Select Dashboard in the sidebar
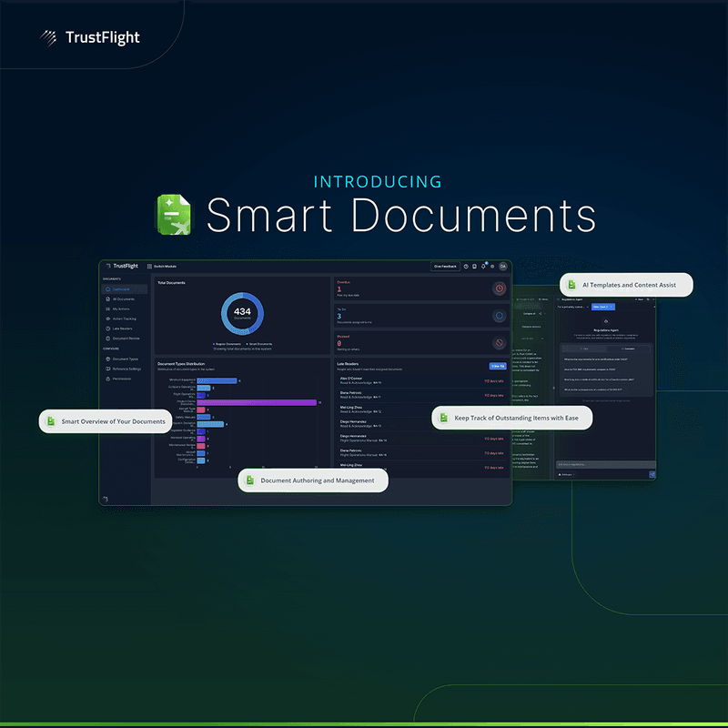728x728 pixels. click(x=120, y=288)
